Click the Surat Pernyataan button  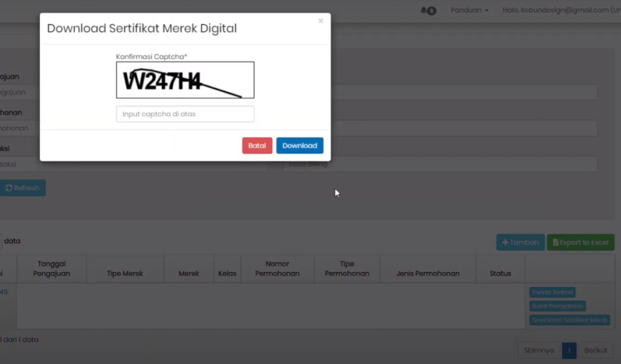pyautogui.click(x=557, y=306)
